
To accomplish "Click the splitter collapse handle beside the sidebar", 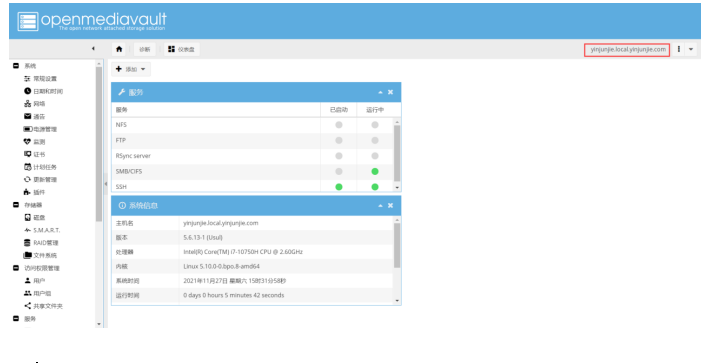I will click(x=106, y=184).
